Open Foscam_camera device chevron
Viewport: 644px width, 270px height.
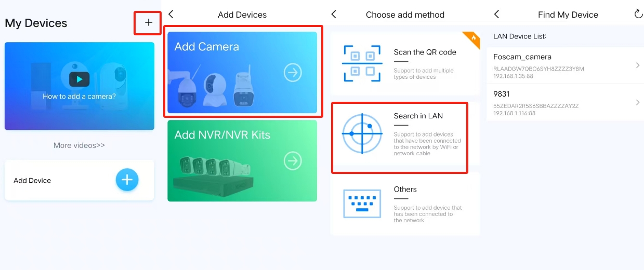click(638, 65)
